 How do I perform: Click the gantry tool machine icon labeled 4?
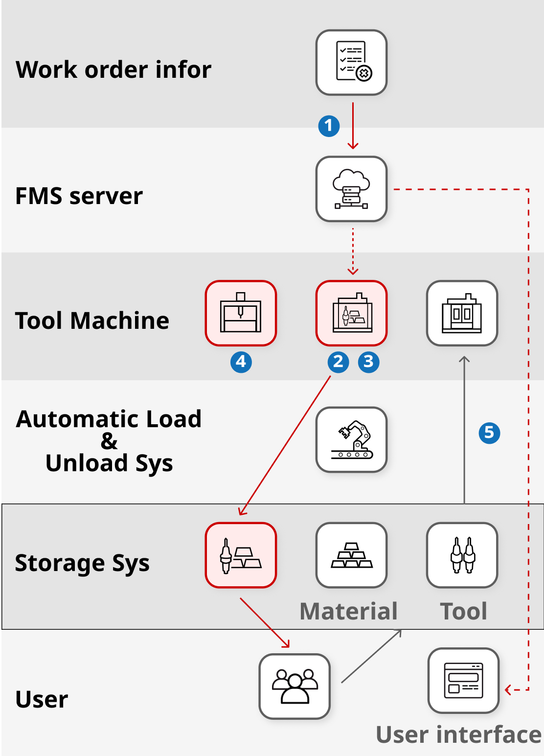pyautogui.click(x=241, y=313)
